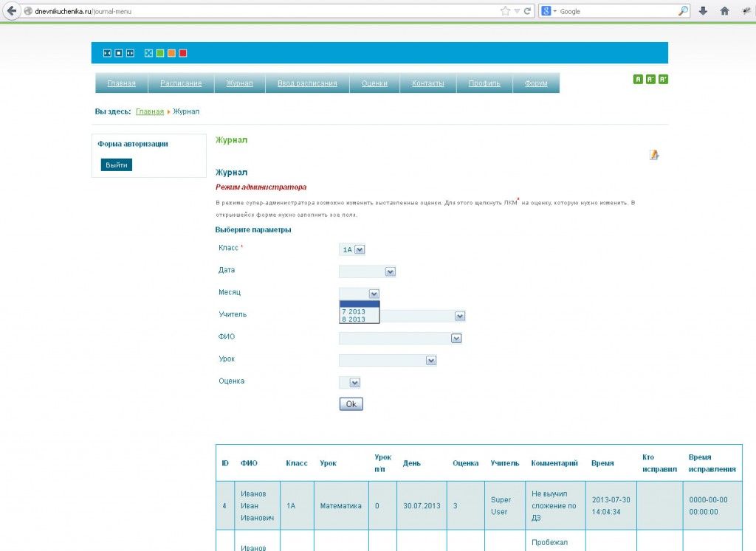Open the Оценки menu item

374,83
